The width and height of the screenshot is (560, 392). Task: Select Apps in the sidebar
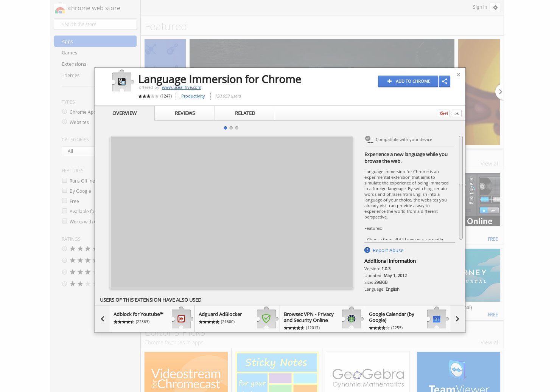click(x=95, y=41)
